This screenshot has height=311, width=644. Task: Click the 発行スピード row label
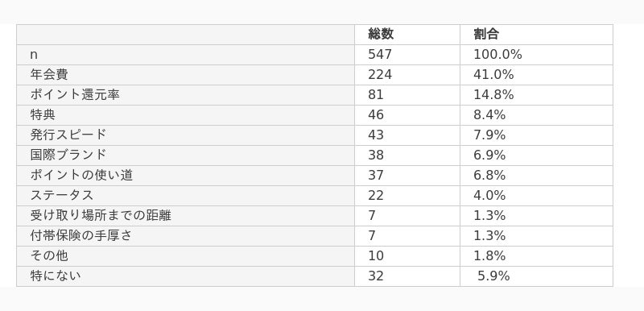point(68,135)
